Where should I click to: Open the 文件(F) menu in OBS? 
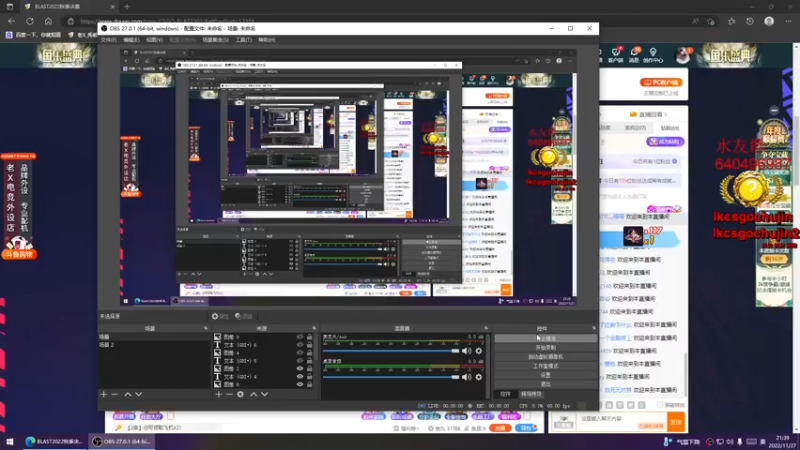click(108, 40)
